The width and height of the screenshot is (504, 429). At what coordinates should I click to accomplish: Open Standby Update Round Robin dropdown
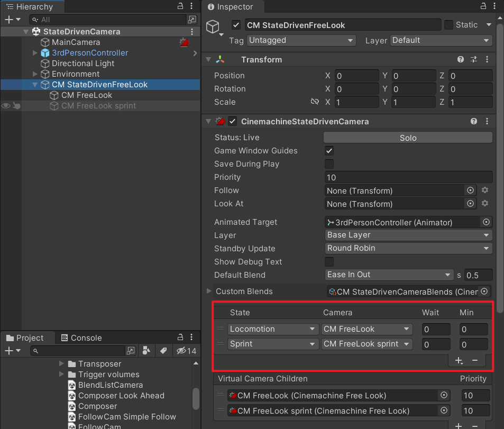click(408, 248)
